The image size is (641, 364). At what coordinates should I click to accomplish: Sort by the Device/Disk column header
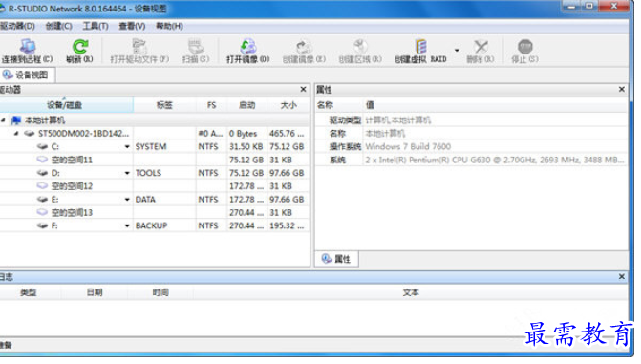66,105
